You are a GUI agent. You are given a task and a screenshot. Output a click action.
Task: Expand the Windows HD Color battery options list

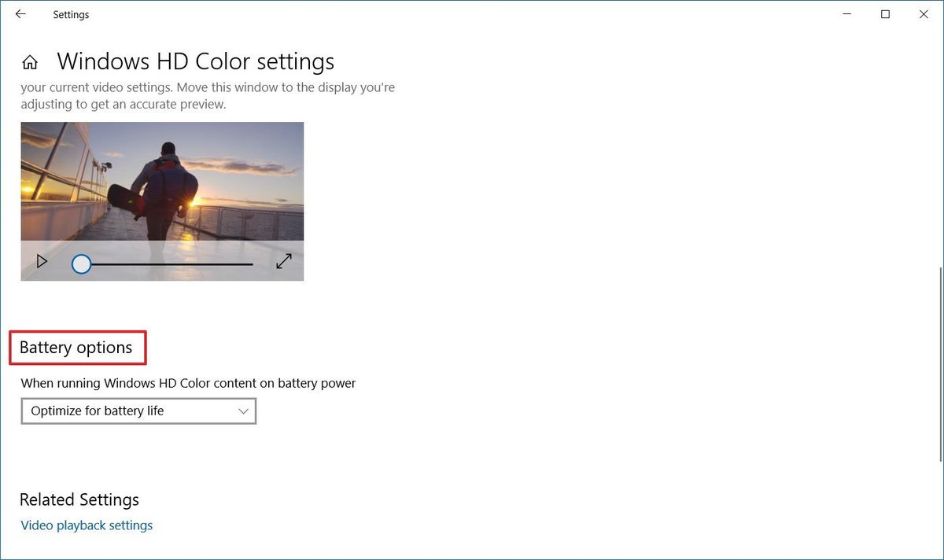138,411
